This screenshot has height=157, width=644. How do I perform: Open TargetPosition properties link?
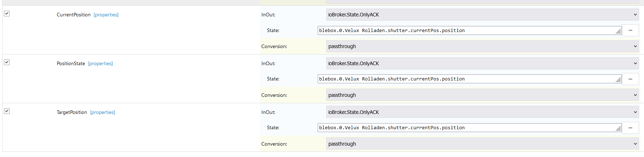102,112
